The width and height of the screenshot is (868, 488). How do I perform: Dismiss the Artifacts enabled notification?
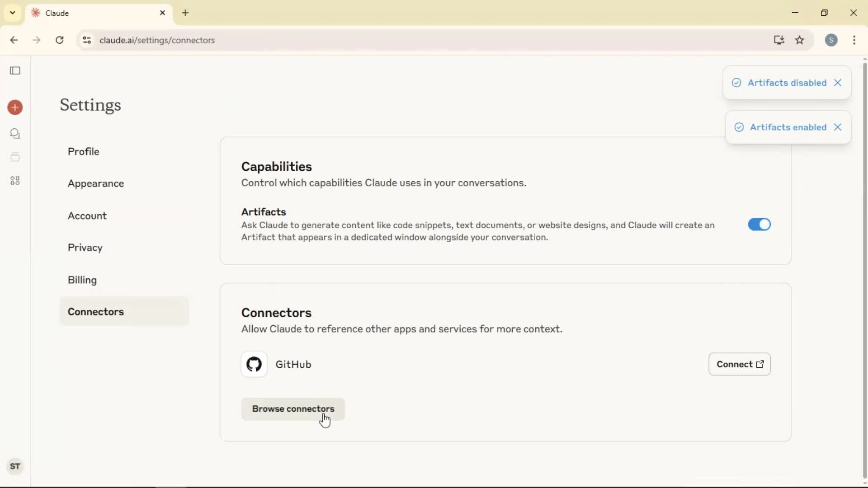tap(838, 127)
